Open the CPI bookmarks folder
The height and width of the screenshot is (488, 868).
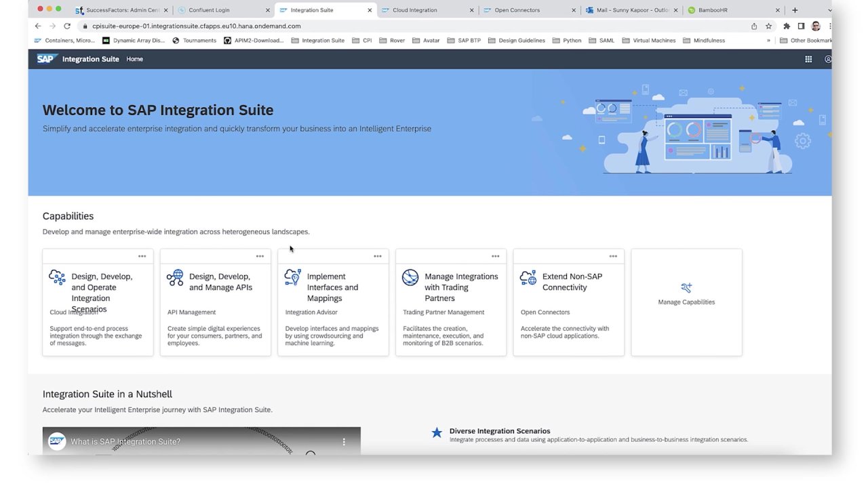[x=362, y=41]
